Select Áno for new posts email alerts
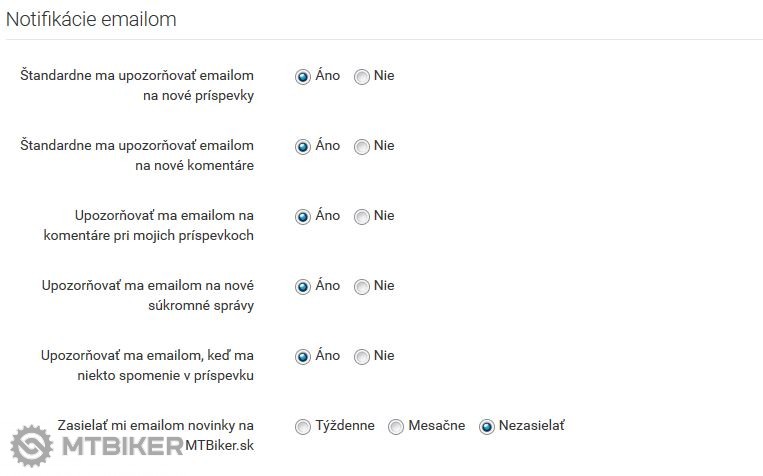This screenshot has width=763, height=476. pos(303,77)
